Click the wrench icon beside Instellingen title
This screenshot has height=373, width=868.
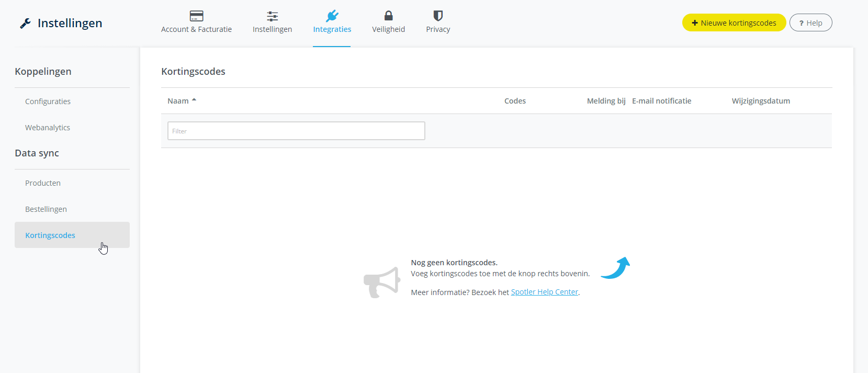[x=25, y=23]
